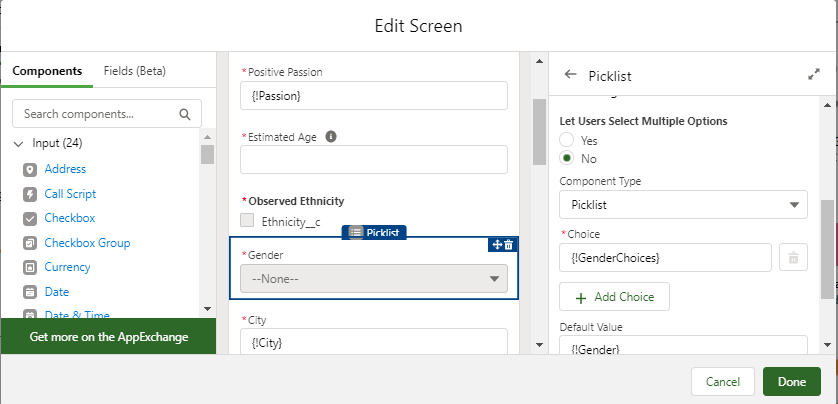
Task: Select Yes for multiple options
Action: pos(567,140)
